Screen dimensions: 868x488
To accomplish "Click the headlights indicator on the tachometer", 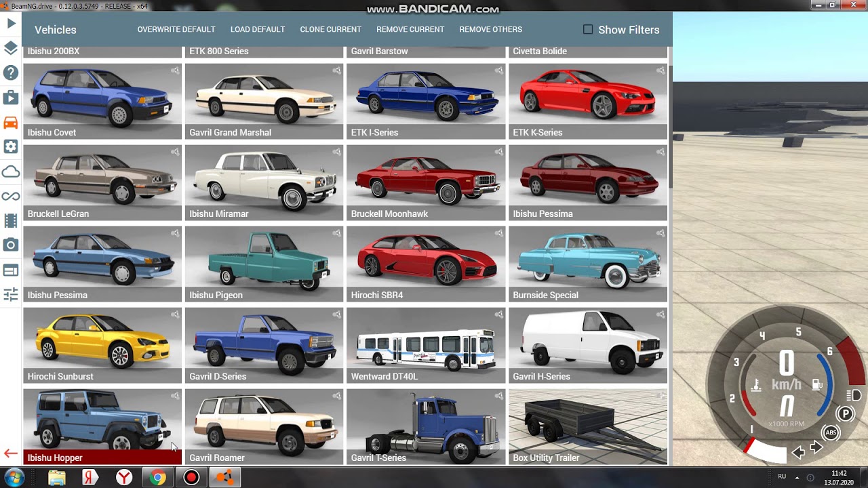I will click(x=854, y=395).
